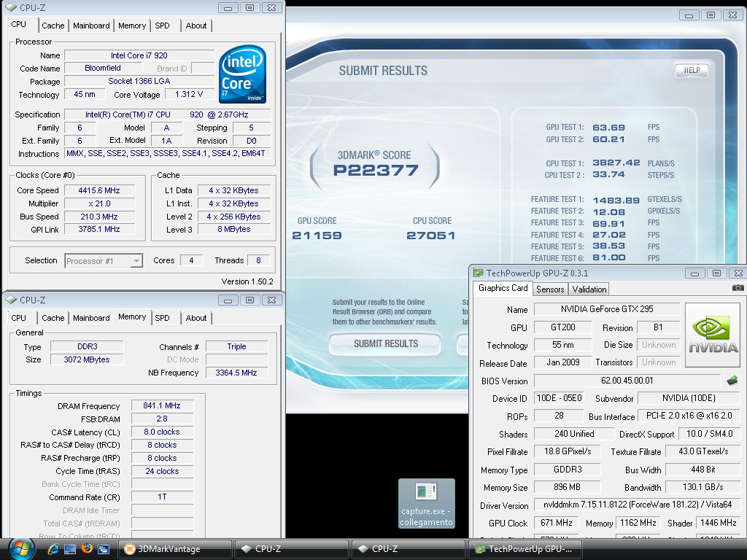Click the NVIDIA logo in GPU-Z

713,335
